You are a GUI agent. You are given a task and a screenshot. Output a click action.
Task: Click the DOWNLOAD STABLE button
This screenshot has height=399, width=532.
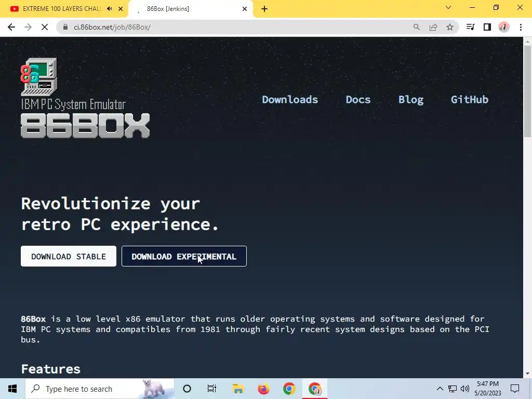point(69,256)
